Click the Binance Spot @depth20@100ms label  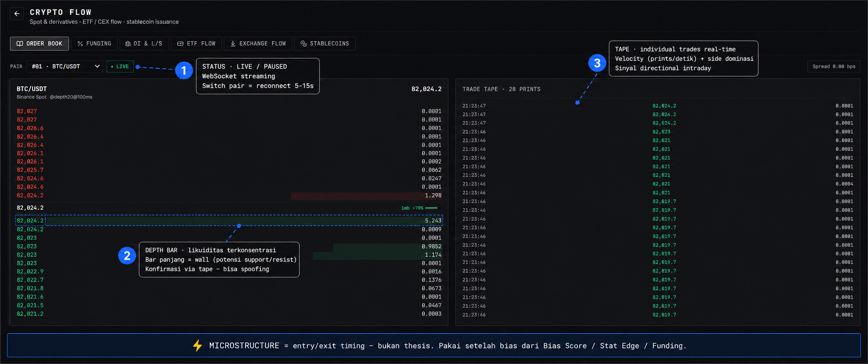[54, 97]
